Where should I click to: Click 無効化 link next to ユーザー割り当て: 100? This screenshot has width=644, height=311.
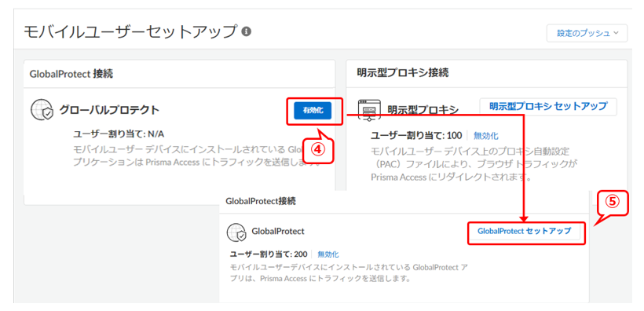(x=486, y=136)
